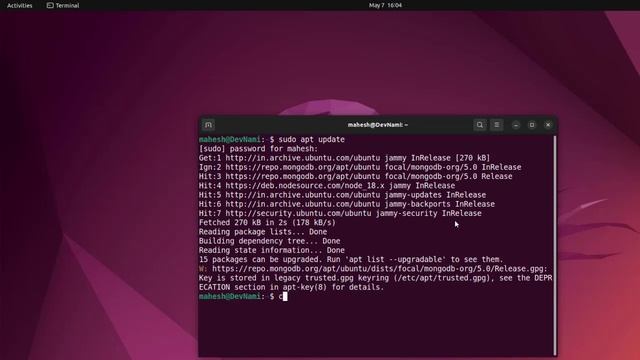Click the terminal title mahesh@DevNami
This screenshot has width=640, height=360.
click(x=378, y=125)
